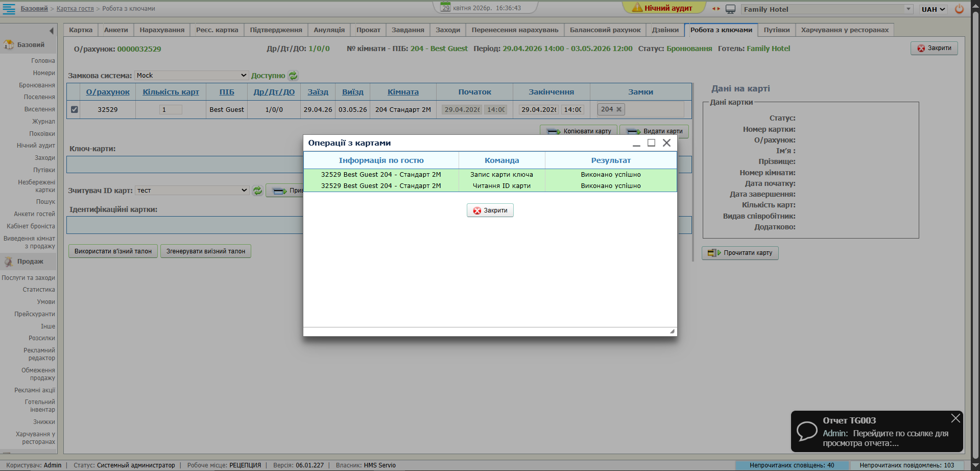Image resolution: width=980 pixels, height=471 pixels.
Task: Remove lock 204 tag with the x
Action: (x=619, y=109)
